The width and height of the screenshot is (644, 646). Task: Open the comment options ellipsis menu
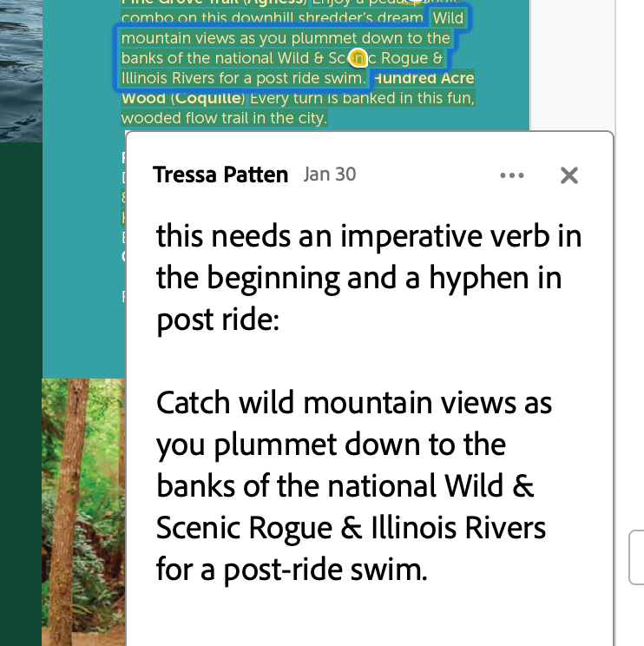click(x=512, y=175)
